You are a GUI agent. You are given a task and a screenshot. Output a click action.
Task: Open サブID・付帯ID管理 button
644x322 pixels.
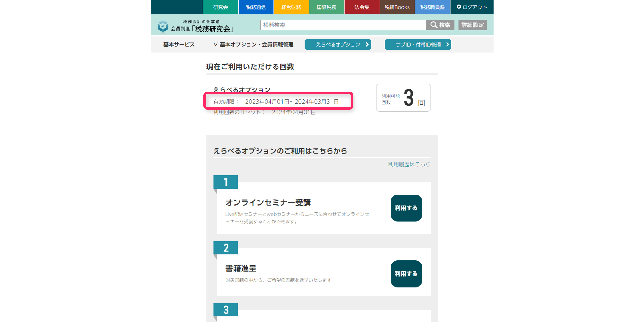pos(418,45)
